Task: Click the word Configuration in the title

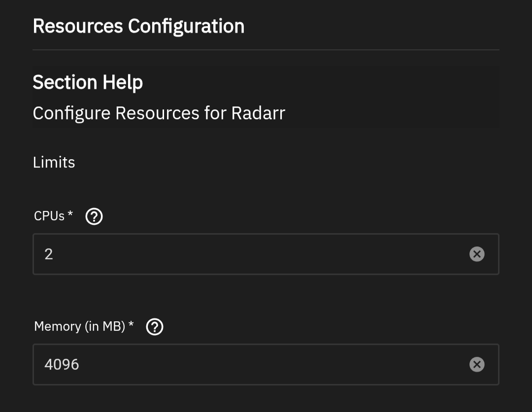Action: (x=186, y=26)
